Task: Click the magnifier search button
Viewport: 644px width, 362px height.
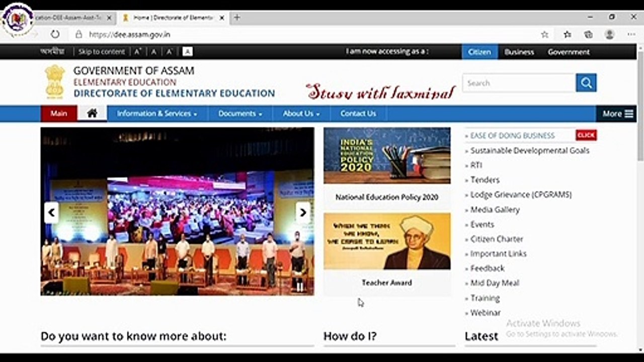Action: [x=586, y=83]
